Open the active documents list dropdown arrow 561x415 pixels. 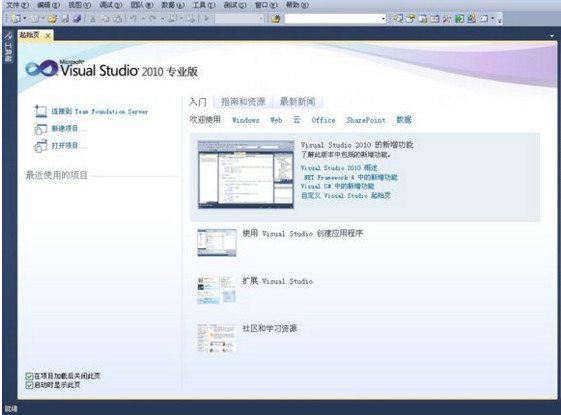552,35
